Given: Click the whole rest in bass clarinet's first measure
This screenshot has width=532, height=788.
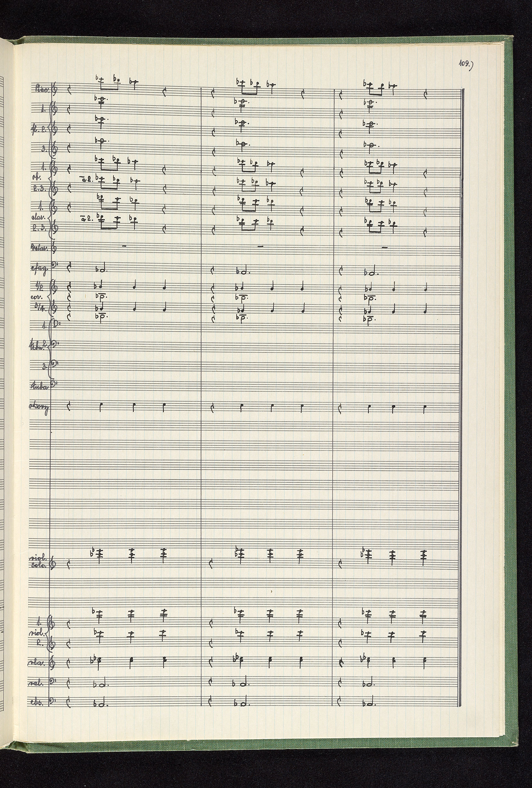Looking at the screenshot, I should [x=125, y=246].
